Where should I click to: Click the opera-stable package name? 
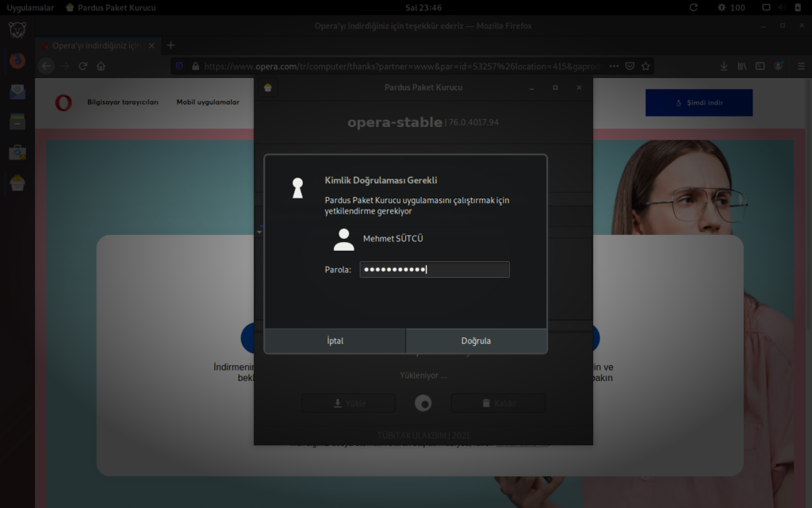(x=395, y=122)
